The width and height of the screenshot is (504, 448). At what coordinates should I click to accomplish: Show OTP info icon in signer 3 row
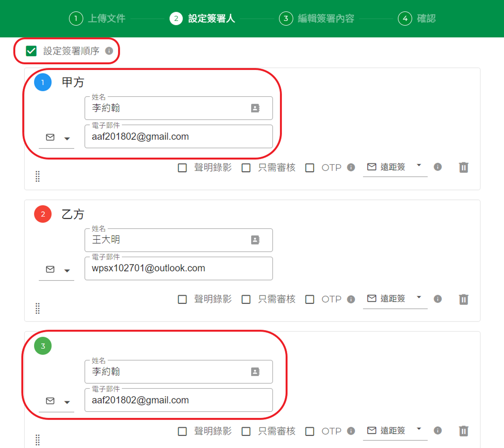coord(351,431)
